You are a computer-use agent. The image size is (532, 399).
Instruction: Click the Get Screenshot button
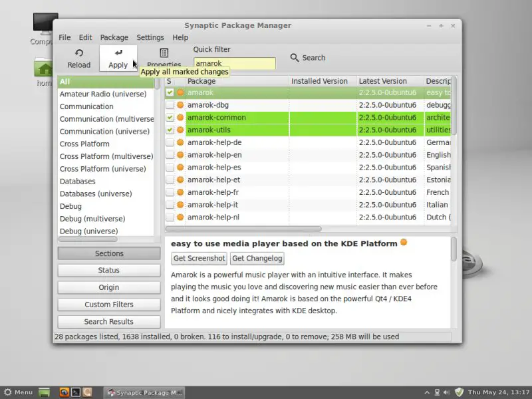point(199,259)
